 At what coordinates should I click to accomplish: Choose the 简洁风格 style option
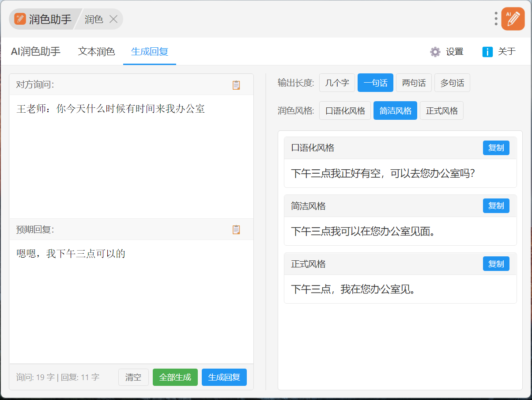[395, 110]
